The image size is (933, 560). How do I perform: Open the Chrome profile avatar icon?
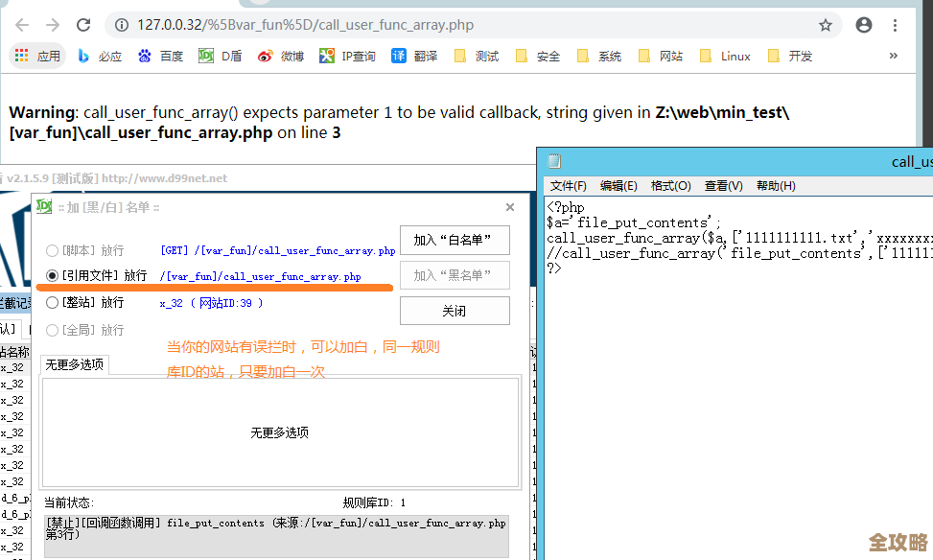864,25
